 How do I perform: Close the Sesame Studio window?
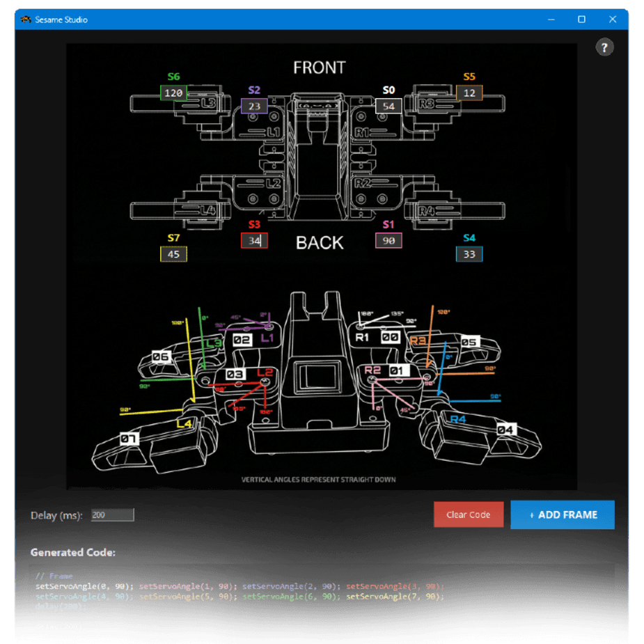[x=613, y=19]
